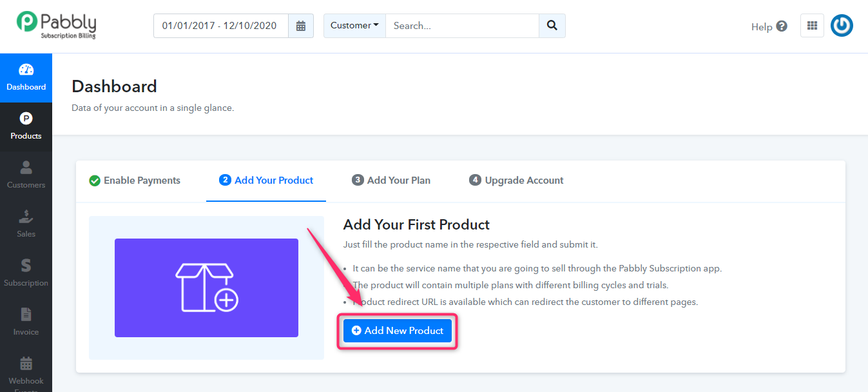Click the box-plus product illustration
Viewport: 868px width, 392px height.
click(206, 288)
